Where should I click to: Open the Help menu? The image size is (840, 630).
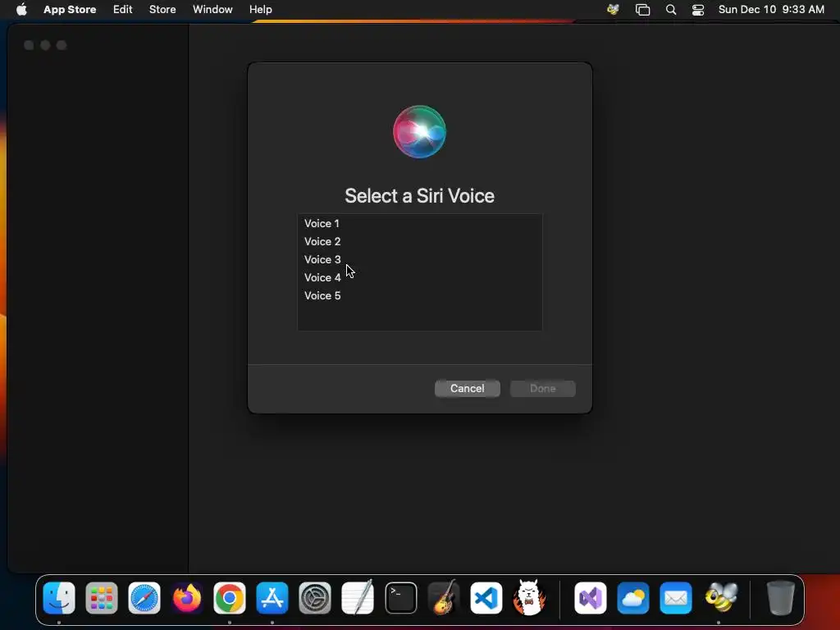point(260,10)
